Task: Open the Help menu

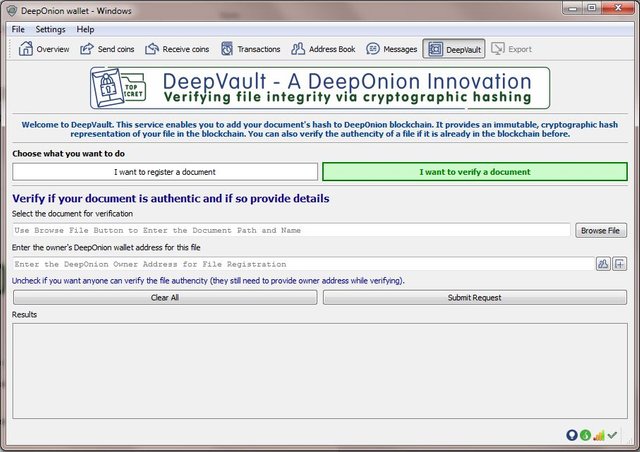Action: [85, 29]
